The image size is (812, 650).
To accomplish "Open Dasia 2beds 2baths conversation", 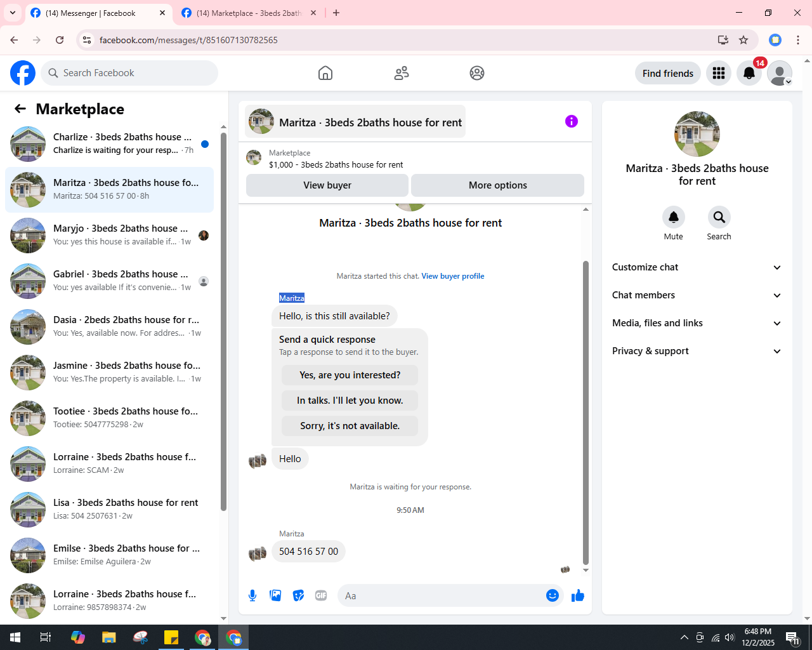I will click(109, 327).
